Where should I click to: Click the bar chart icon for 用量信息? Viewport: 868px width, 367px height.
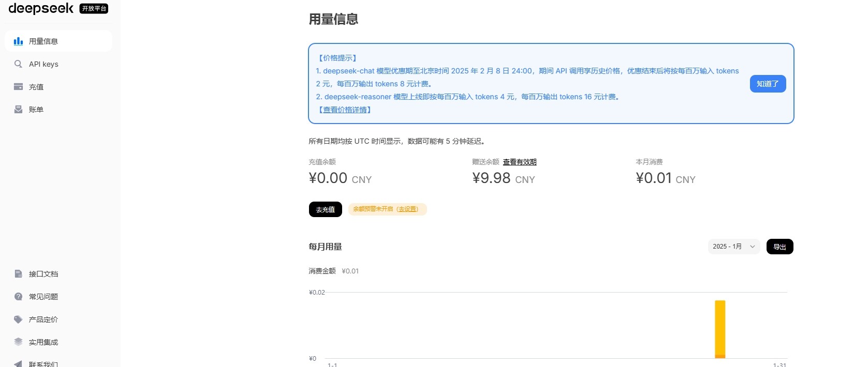click(x=19, y=41)
